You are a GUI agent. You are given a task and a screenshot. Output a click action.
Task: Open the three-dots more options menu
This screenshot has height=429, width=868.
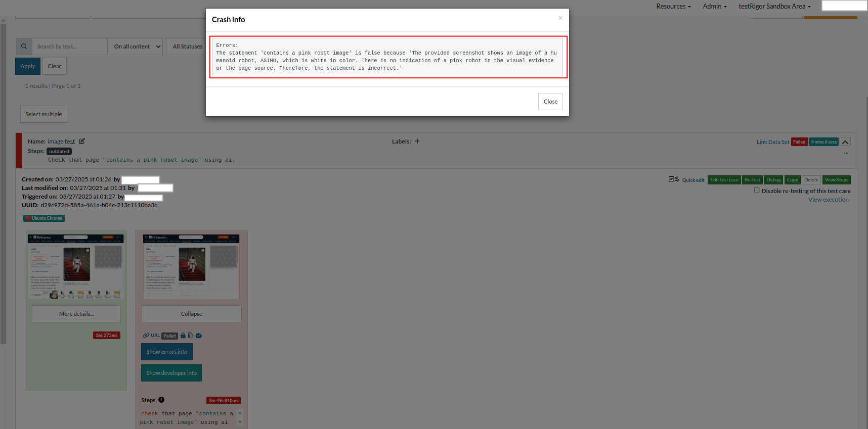click(x=846, y=153)
